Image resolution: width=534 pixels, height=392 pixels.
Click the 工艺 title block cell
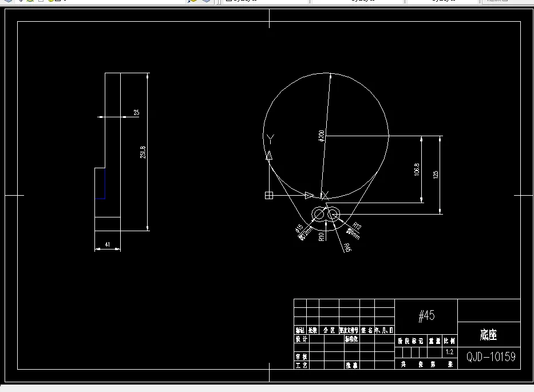(x=302, y=365)
